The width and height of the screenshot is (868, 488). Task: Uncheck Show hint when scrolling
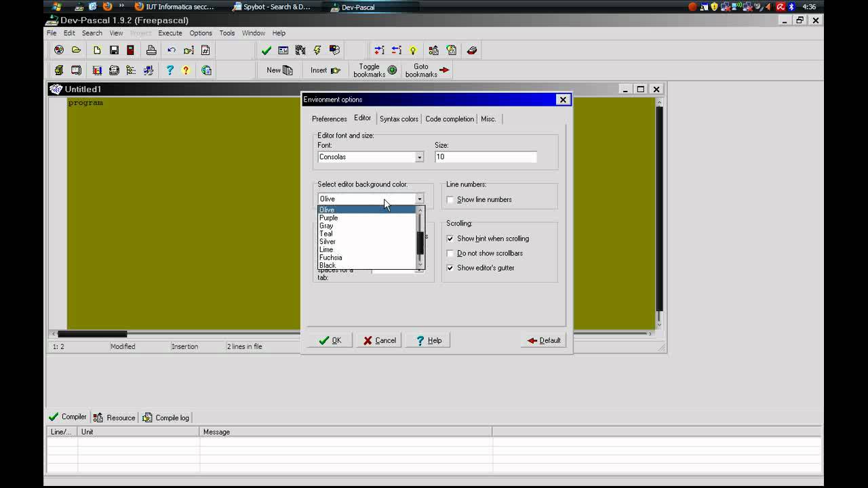(x=450, y=239)
